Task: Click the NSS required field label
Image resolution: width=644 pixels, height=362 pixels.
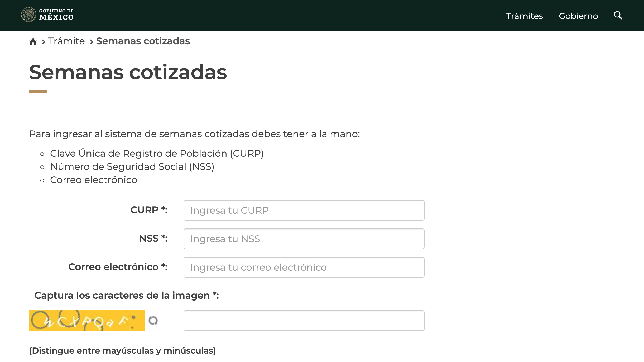Action: (x=152, y=239)
